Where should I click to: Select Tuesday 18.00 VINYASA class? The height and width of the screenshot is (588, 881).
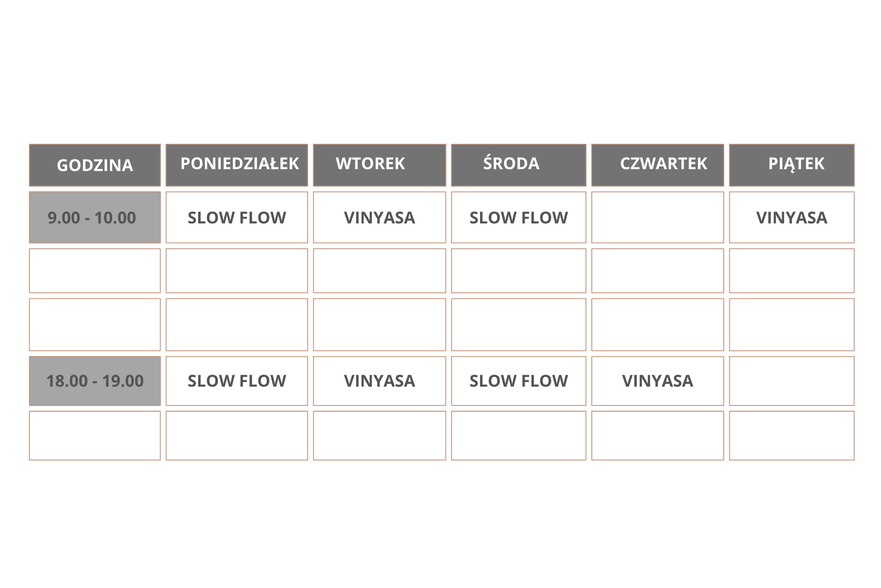(x=379, y=381)
